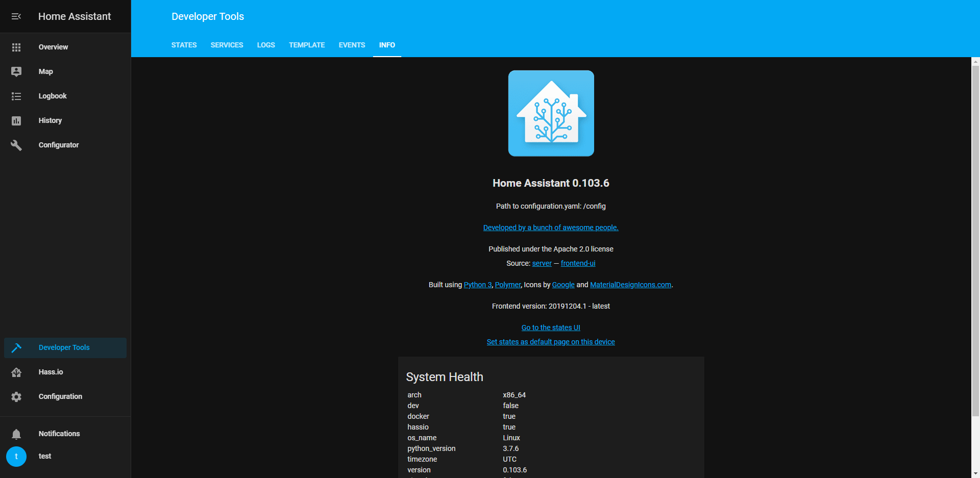Image resolution: width=980 pixels, height=478 pixels.
Task: Open the Template tab
Action: click(x=307, y=45)
